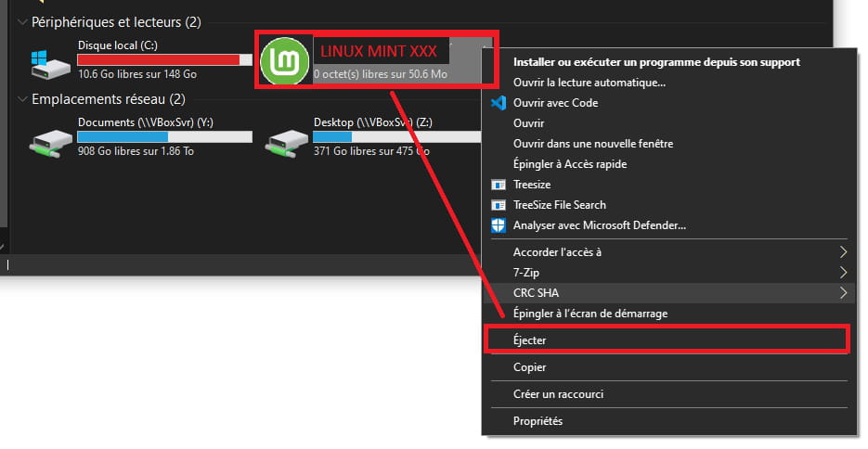This screenshot has height=449, width=868.
Task: Click the TreeSize File Search icon
Action: point(499,205)
